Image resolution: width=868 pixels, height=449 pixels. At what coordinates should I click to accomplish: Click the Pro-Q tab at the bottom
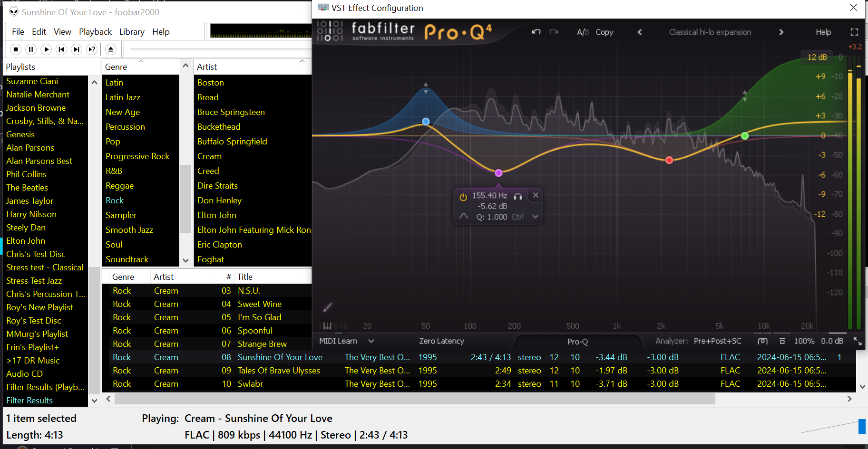(x=577, y=341)
